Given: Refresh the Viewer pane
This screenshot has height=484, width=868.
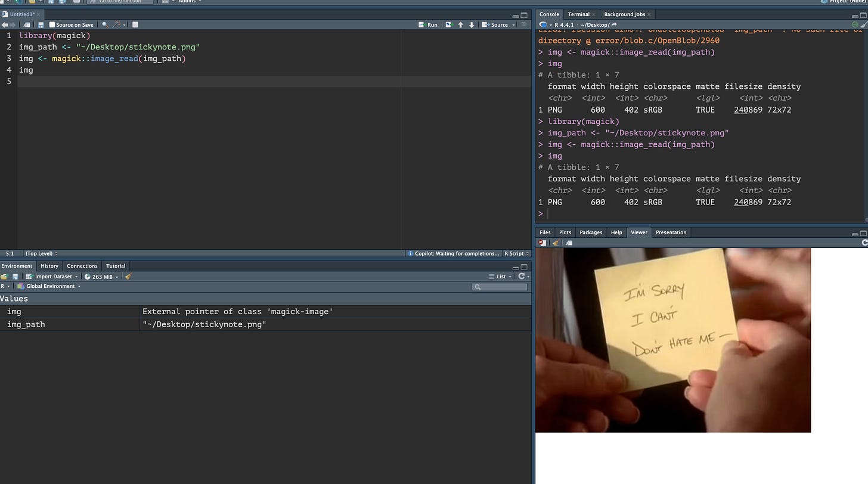Looking at the screenshot, I should tap(864, 243).
